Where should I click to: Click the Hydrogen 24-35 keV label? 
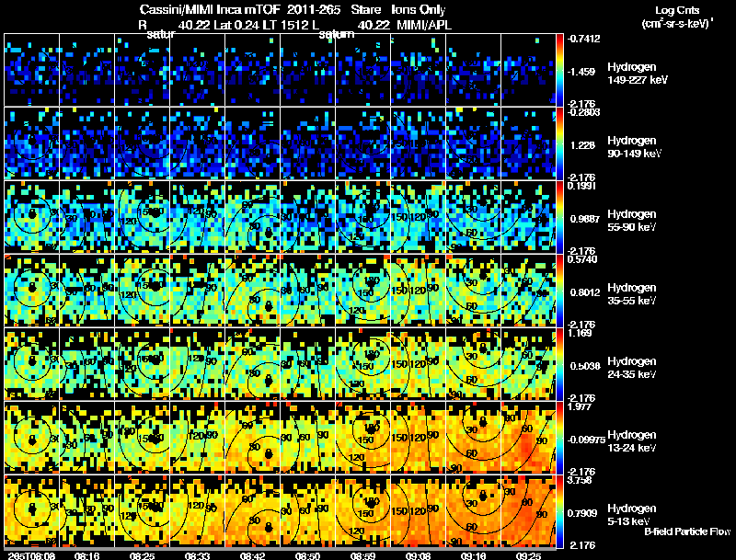pyautogui.click(x=631, y=368)
